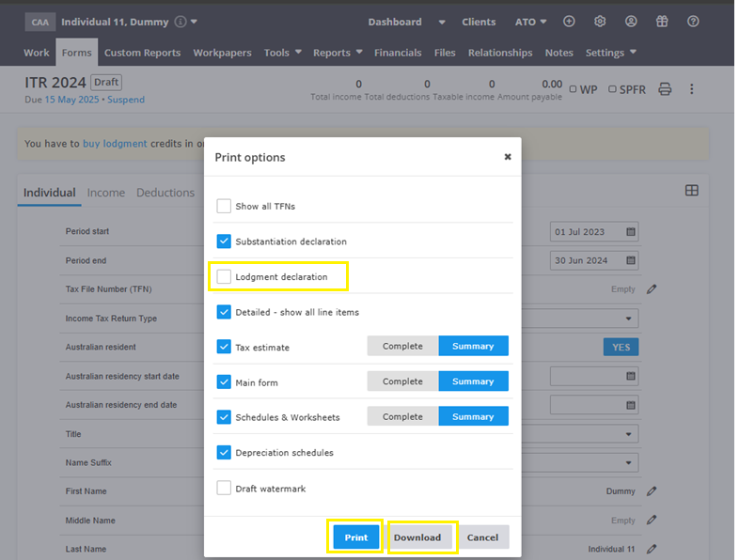Open the three-dot more options menu

(x=691, y=89)
